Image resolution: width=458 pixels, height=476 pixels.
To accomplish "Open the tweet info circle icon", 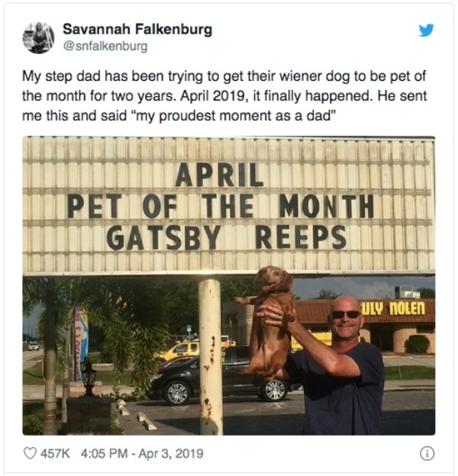I will (x=427, y=454).
